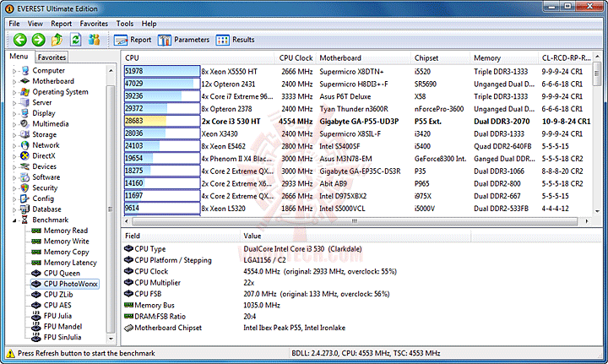Sort by the Chipset column header
Viewport: 608px width, 364px height.
point(441,57)
